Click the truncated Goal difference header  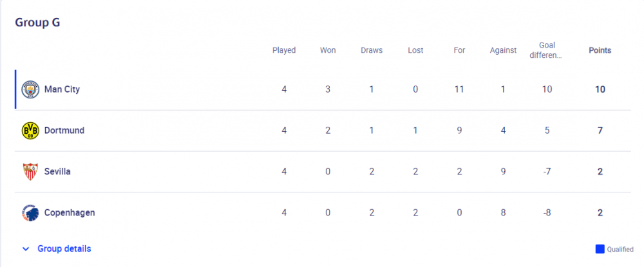pos(547,50)
